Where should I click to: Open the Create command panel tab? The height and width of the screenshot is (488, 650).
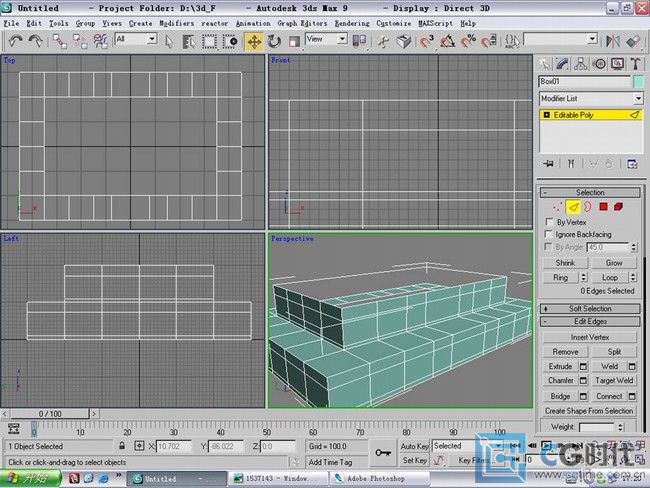544,64
